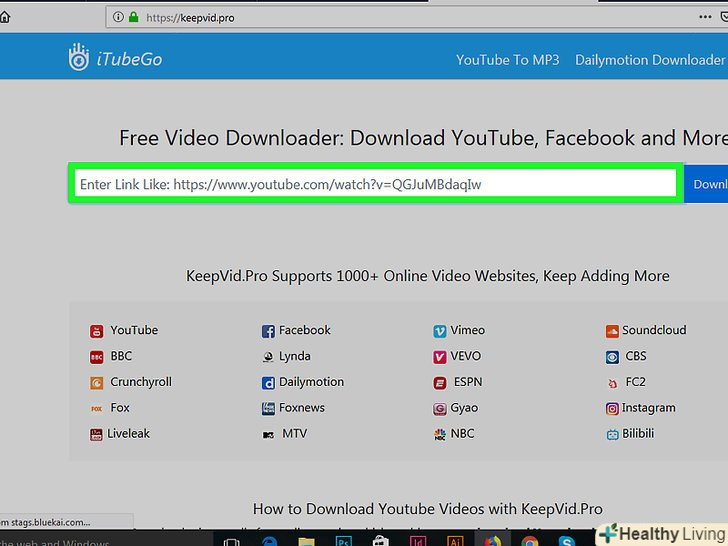Image resolution: width=728 pixels, height=546 pixels.
Task: Click the red BBC site icon
Action: [x=97, y=357]
